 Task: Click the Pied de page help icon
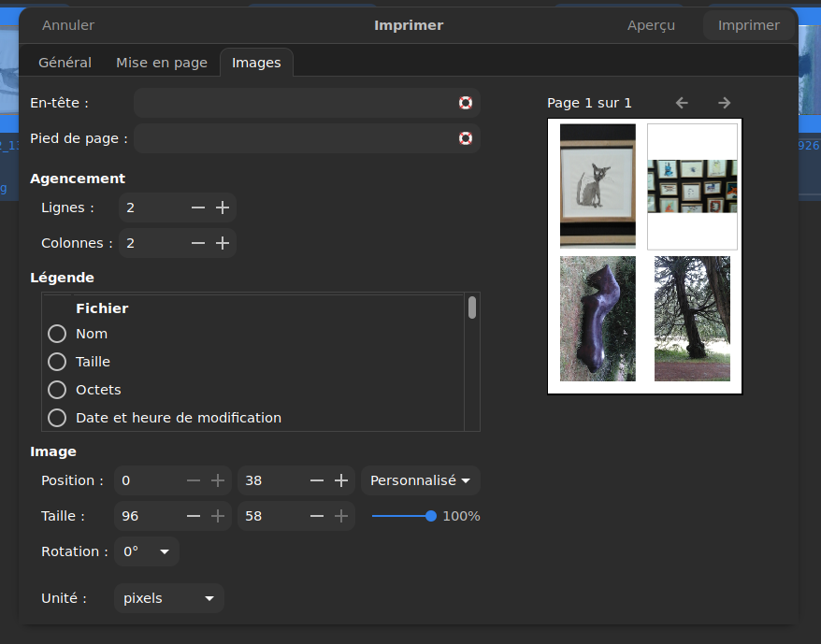click(466, 138)
